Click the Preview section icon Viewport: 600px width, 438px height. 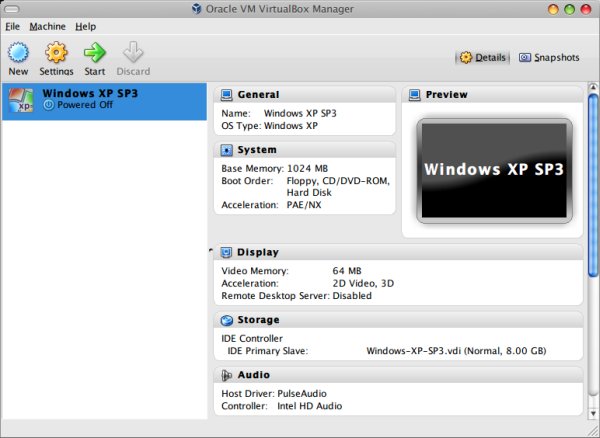pos(414,95)
